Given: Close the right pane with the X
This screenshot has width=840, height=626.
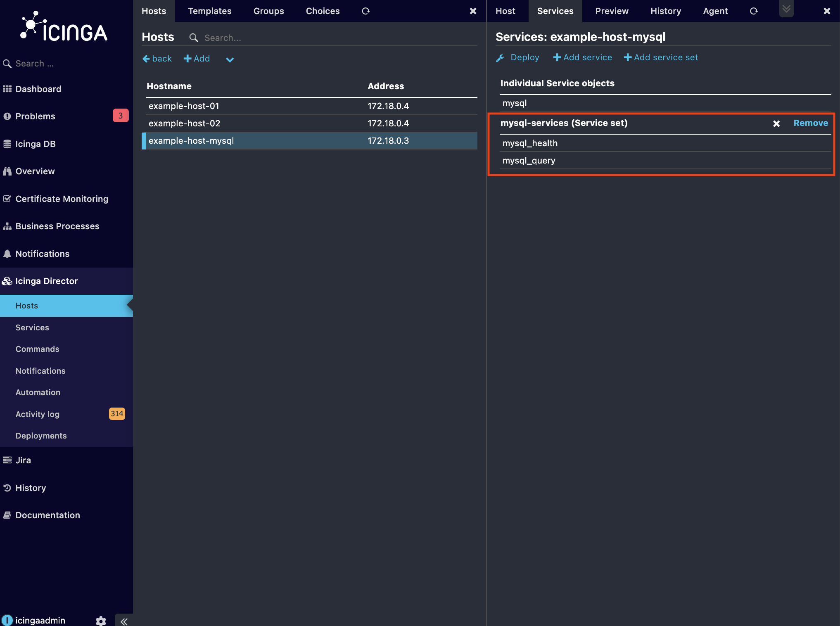Looking at the screenshot, I should click(x=827, y=11).
